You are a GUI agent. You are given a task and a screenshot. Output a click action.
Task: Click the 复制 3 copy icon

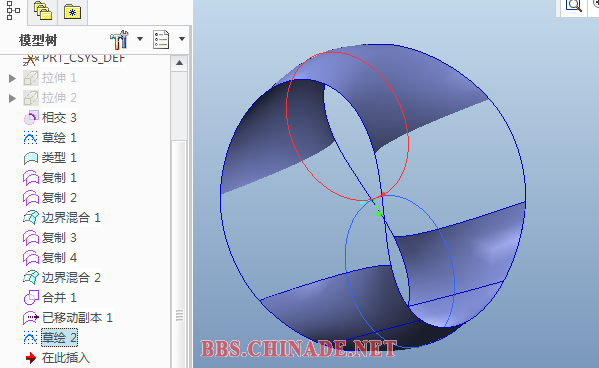point(31,238)
